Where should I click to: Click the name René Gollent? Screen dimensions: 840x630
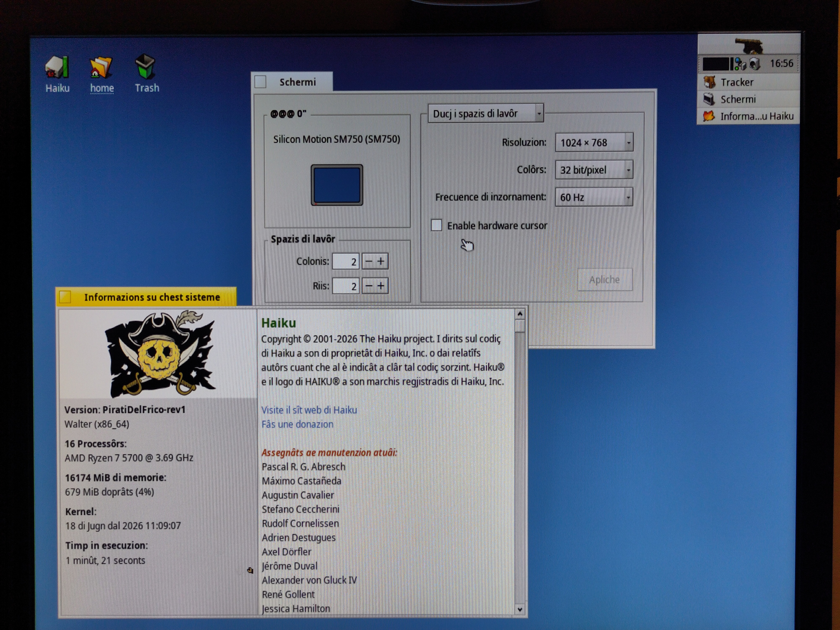coord(288,595)
